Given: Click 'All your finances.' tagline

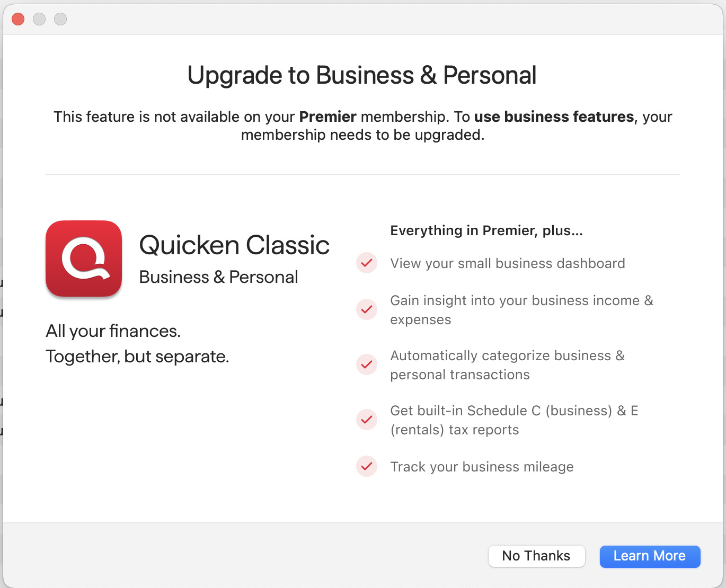Looking at the screenshot, I should (x=113, y=331).
